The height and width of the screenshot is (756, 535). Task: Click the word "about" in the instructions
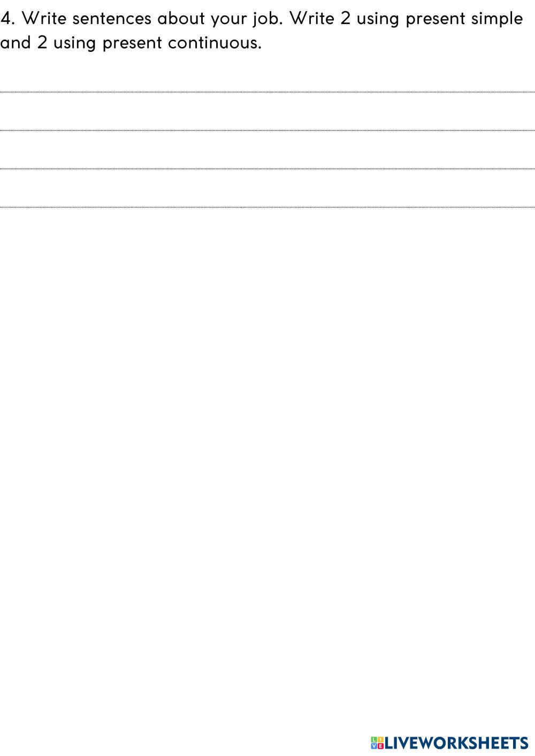tap(181, 19)
